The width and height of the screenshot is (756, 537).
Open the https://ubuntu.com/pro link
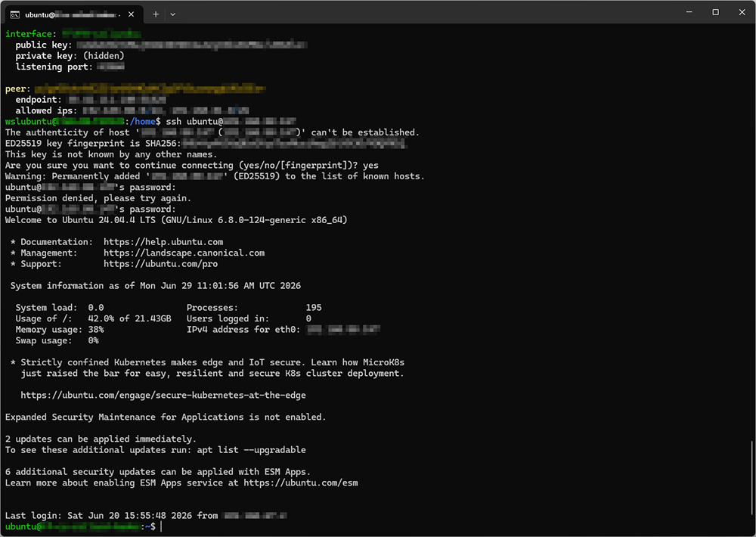point(160,264)
